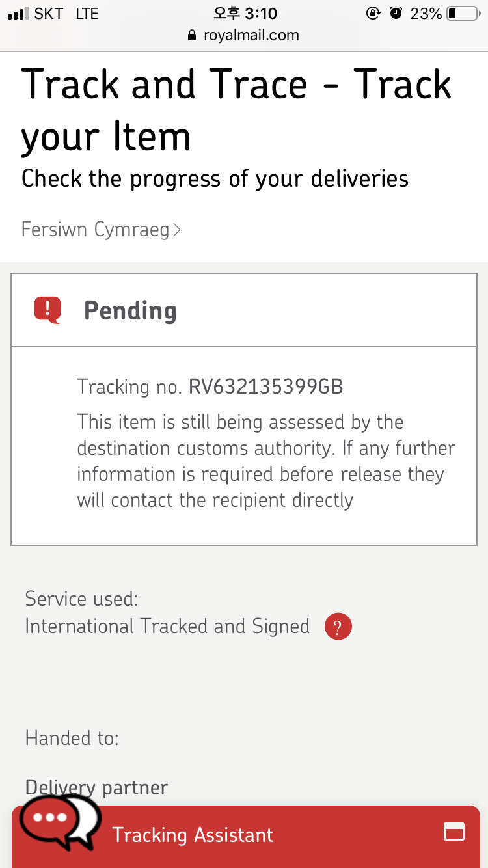This screenshot has height=868, width=488.
Task: Tap the customs authority status message
Action: click(266, 461)
